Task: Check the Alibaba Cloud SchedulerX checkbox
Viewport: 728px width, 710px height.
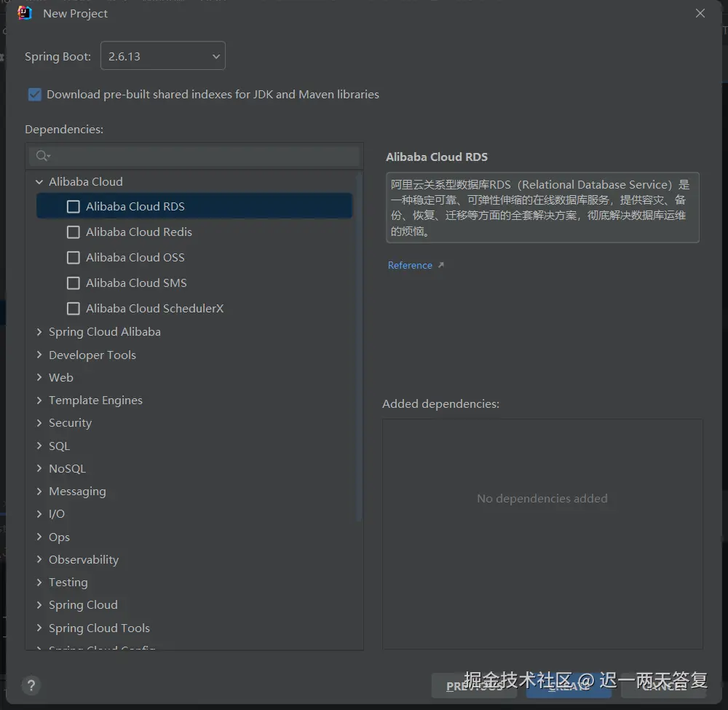Action: tap(74, 309)
